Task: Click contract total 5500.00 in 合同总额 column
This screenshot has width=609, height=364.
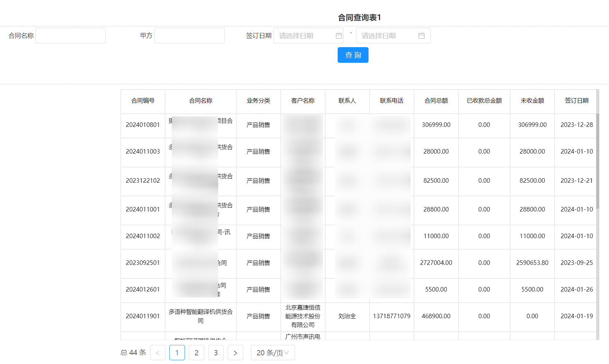Action: pyautogui.click(x=436, y=289)
